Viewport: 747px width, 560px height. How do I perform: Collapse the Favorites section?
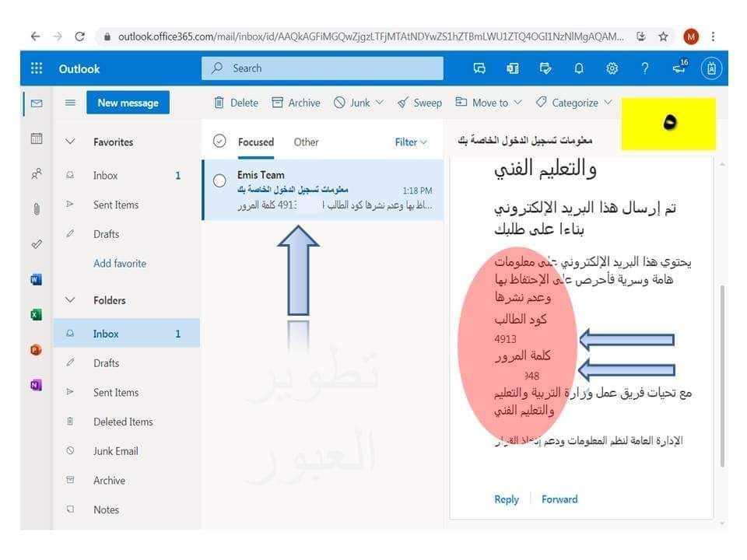(70, 142)
